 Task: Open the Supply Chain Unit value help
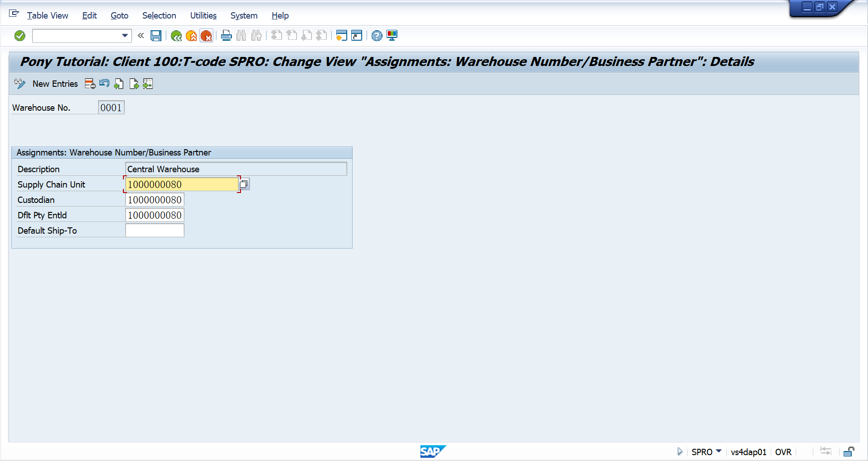tap(244, 184)
